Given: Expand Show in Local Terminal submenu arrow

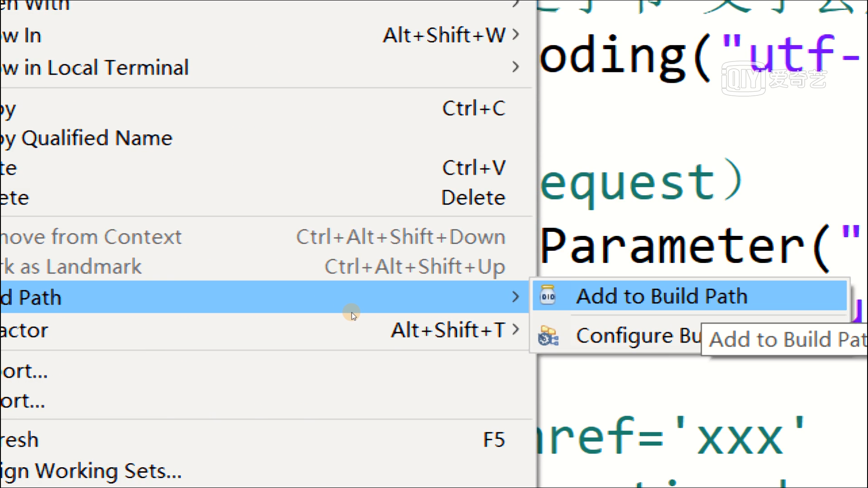Looking at the screenshot, I should click(x=515, y=67).
